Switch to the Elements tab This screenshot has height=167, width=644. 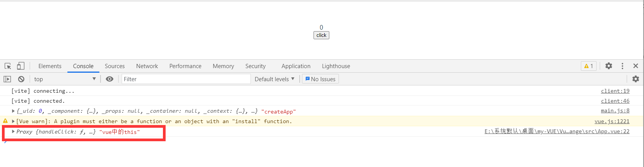point(50,66)
